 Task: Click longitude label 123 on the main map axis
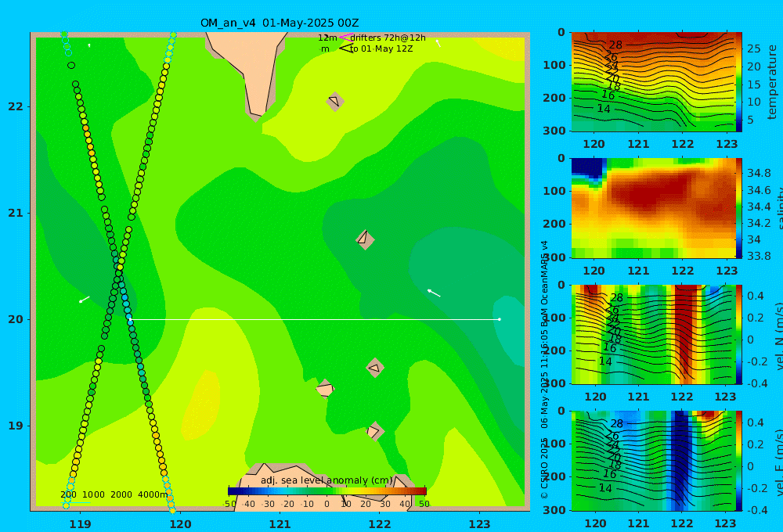pos(480,524)
